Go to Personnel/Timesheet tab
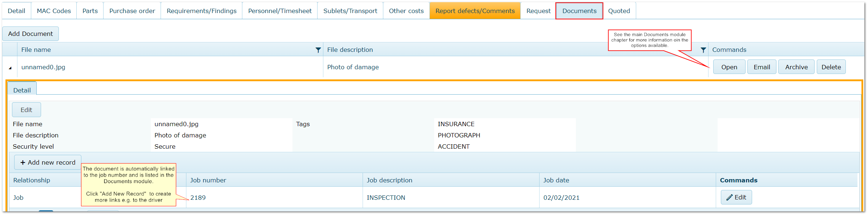This screenshot has width=868, height=215. coord(280,11)
